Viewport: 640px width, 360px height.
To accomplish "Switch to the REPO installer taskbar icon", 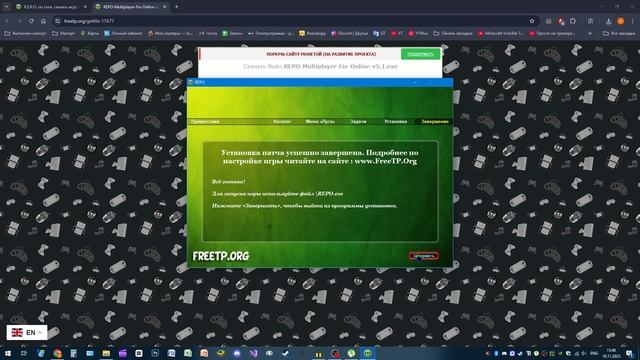I will pyautogui.click(x=367, y=353).
